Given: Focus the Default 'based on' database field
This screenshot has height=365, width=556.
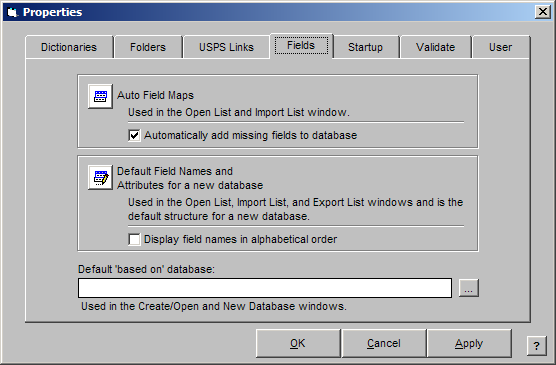Looking at the screenshot, I should [265, 288].
